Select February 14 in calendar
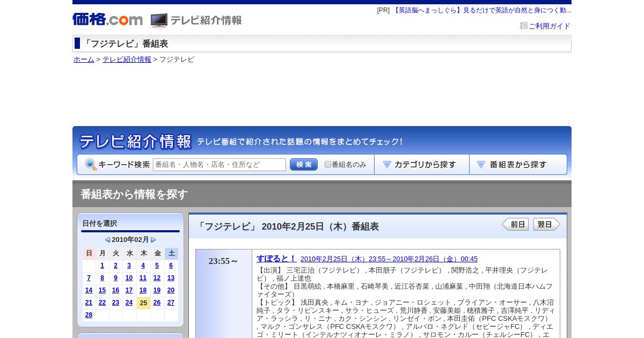This screenshot has height=338, width=644. pos(89,290)
